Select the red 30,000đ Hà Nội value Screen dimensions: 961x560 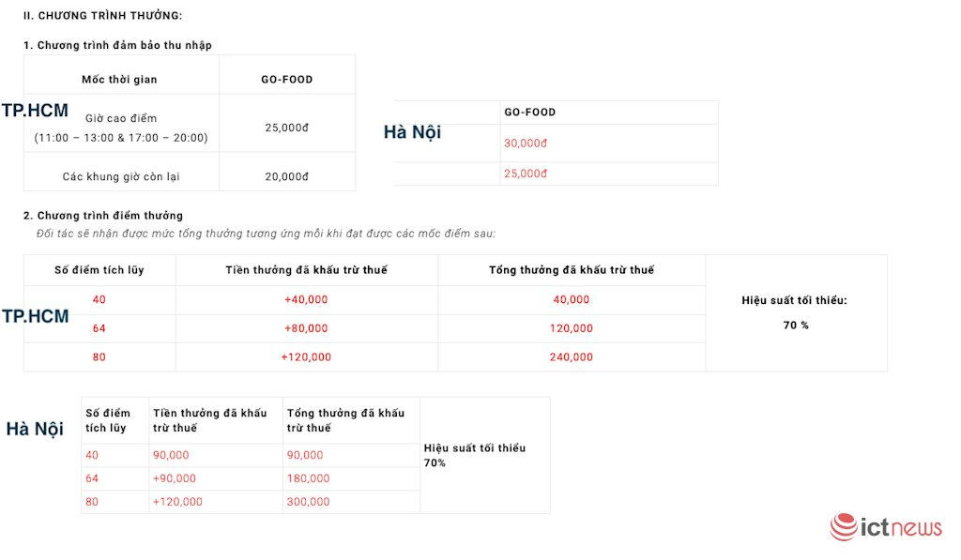pyautogui.click(x=526, y=144)
